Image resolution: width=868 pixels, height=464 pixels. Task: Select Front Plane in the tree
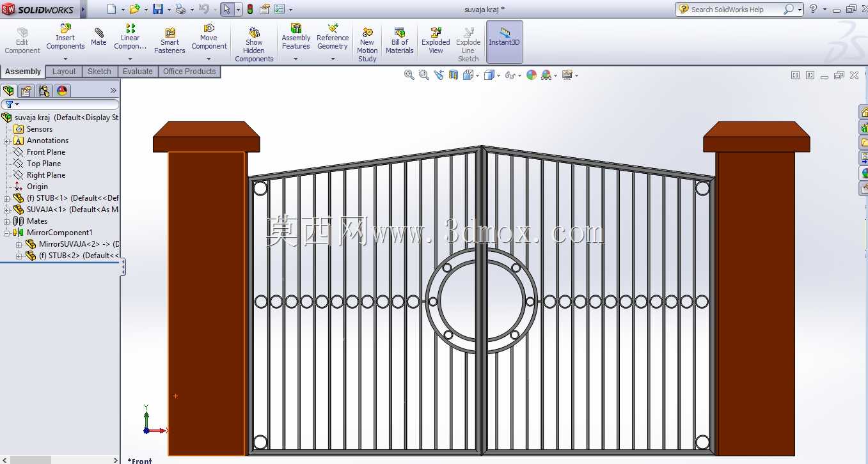[x=46, y=152]
